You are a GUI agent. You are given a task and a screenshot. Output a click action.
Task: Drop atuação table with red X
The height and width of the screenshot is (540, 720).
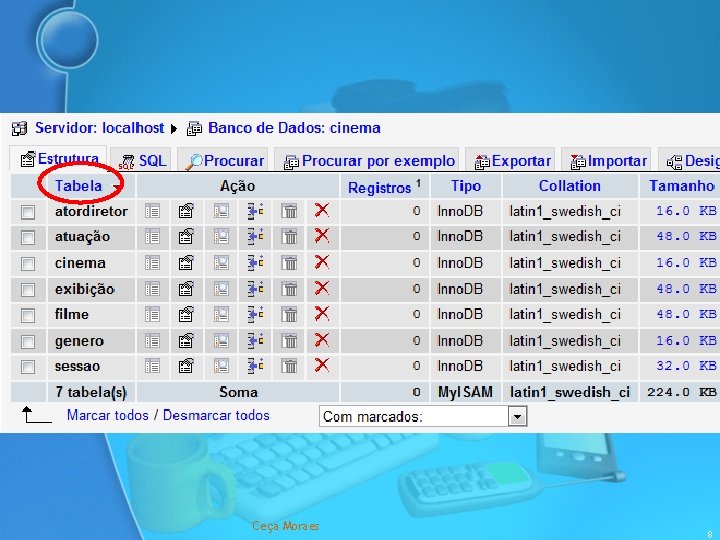point(322,236)
